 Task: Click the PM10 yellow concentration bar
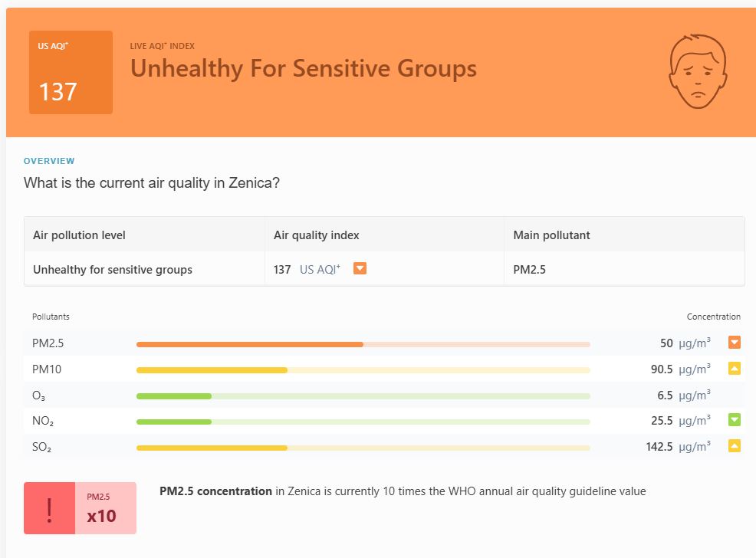tap(212, 370)
